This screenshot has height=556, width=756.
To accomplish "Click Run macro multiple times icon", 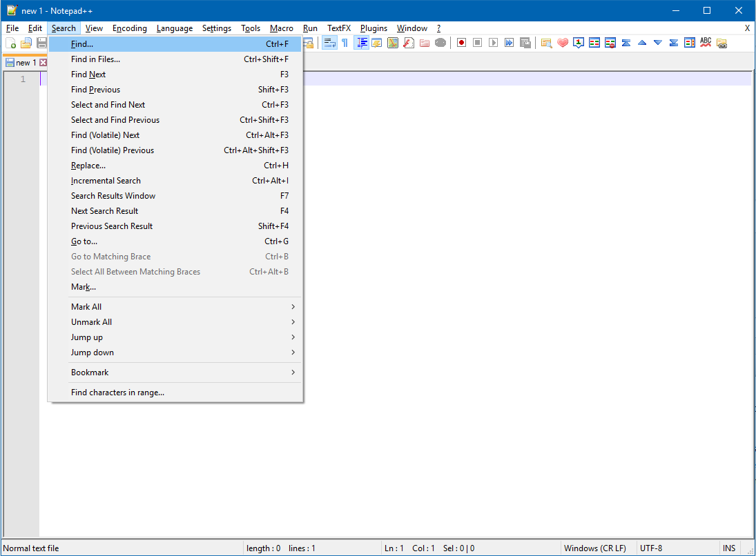I will point(509,43).
